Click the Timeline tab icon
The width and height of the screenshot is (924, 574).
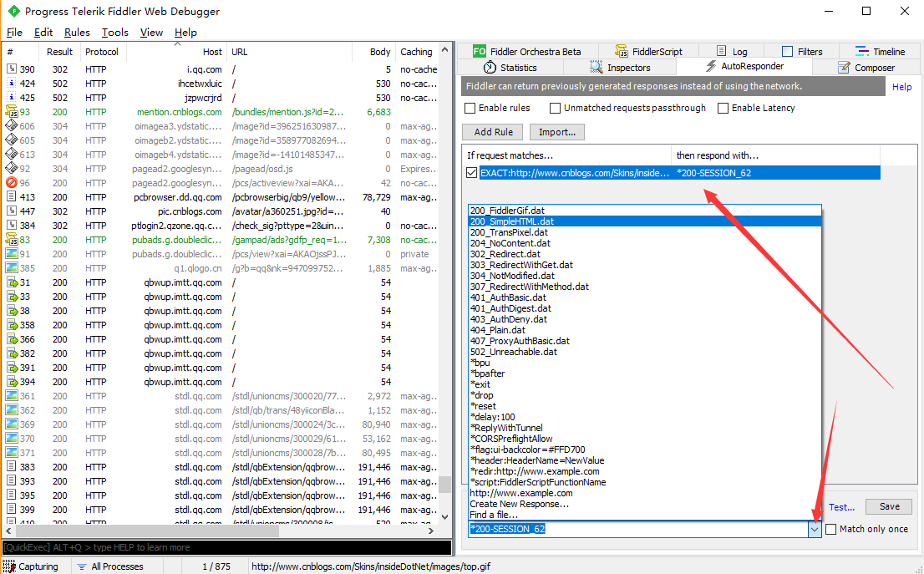(x=862, y=52)
